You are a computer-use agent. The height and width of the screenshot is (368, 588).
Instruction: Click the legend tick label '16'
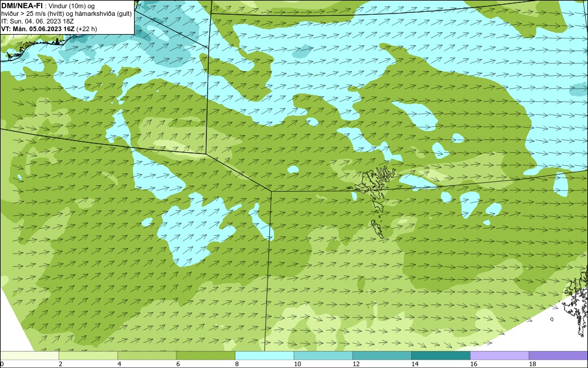coord(473,364)
